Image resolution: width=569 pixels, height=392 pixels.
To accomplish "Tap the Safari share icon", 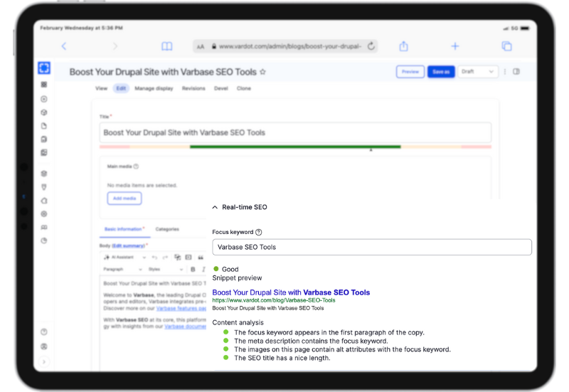I will point(403,46).
